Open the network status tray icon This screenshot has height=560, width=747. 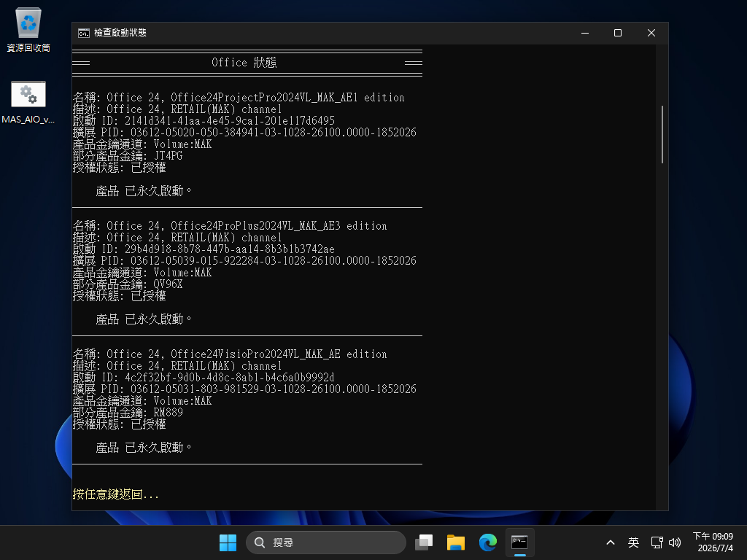657,542
